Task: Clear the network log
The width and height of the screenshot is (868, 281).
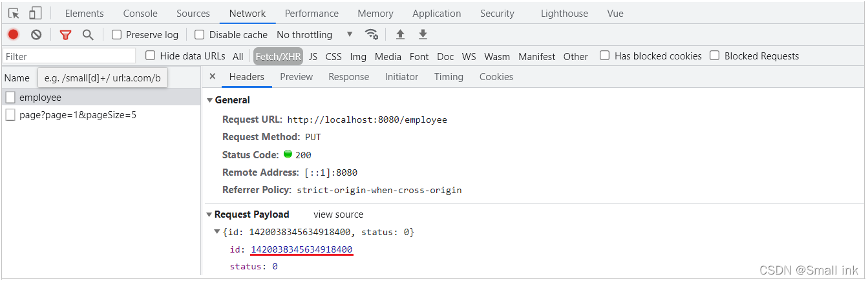Action: pyautogui.click(x=36, y=35)
